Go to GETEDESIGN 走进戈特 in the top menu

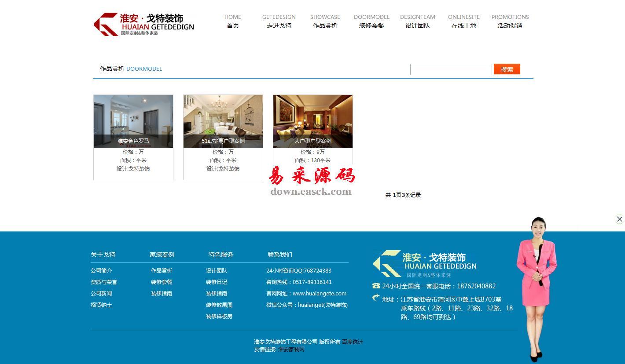point(279,21)
